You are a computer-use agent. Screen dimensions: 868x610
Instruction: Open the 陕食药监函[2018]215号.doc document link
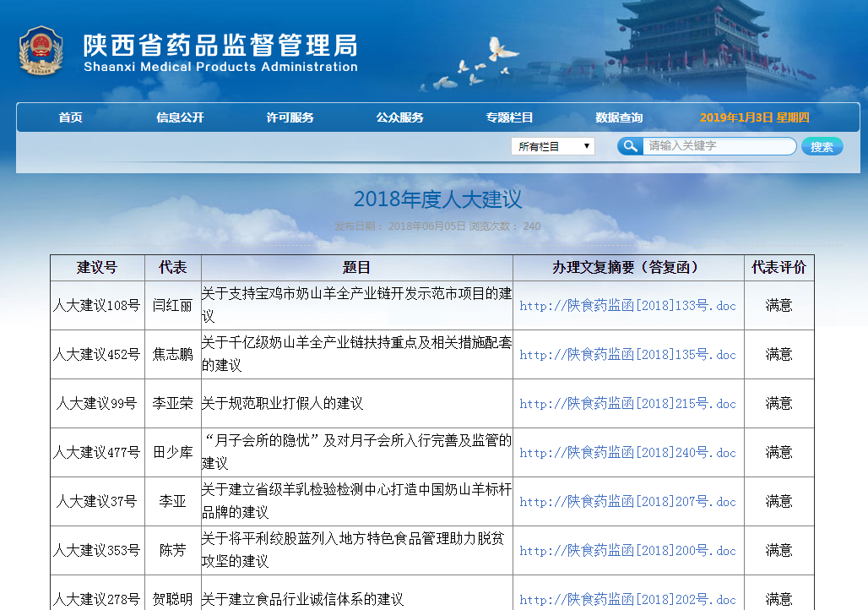tap(627, 404)
